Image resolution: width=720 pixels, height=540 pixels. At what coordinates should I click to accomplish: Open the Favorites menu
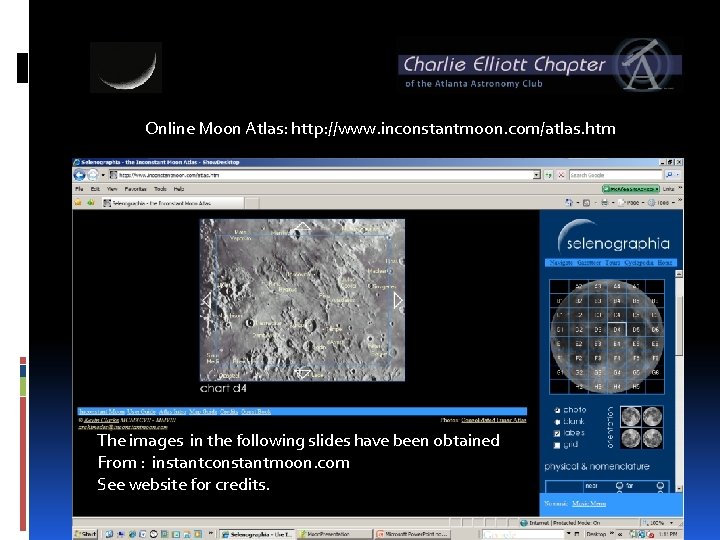[x=135, y=189]
